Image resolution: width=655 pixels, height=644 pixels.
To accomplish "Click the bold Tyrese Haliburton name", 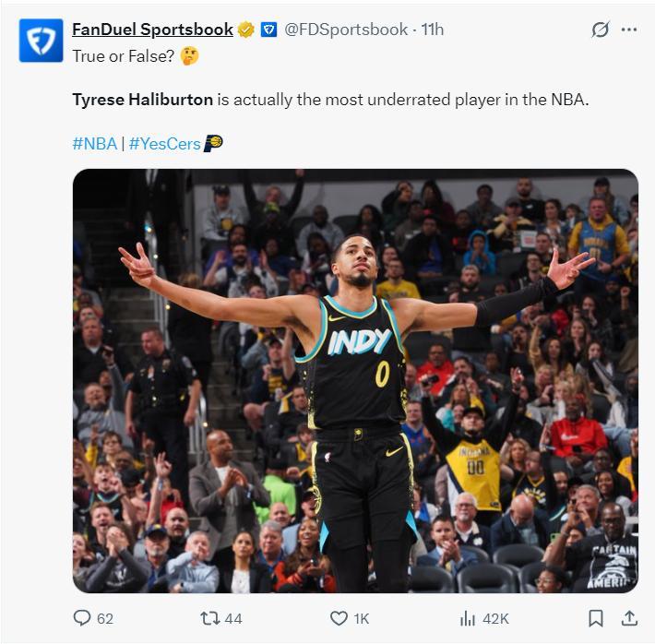I will [143, 100].
